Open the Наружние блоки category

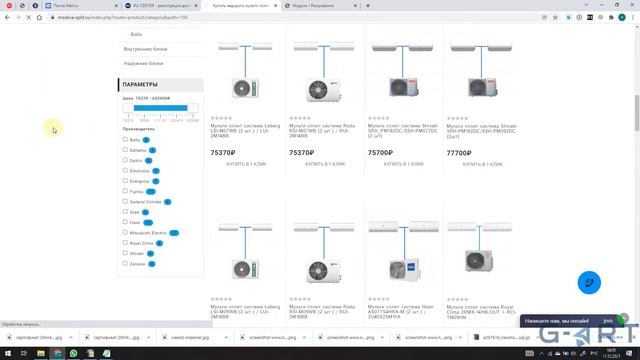click(x=143, y=63)
